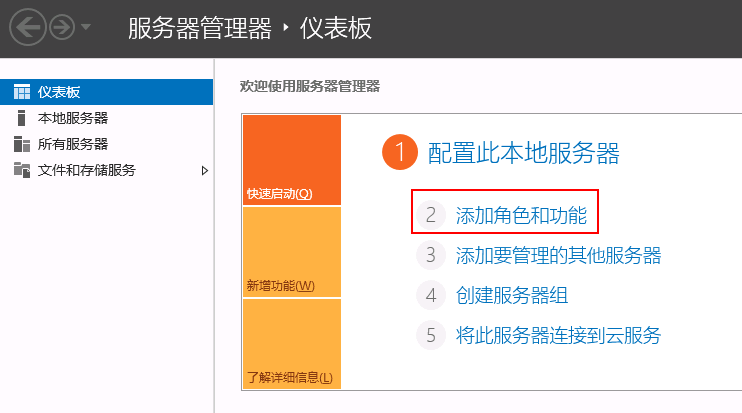Click 配置此本地服务器 link
Viewport: 742px width, 413px height.
coord(523,153)
